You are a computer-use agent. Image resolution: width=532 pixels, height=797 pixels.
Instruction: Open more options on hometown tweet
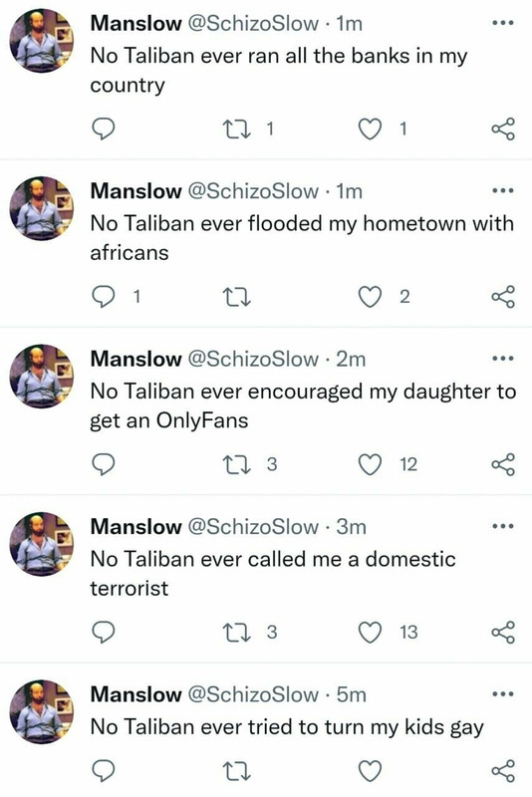pos(503,190)
